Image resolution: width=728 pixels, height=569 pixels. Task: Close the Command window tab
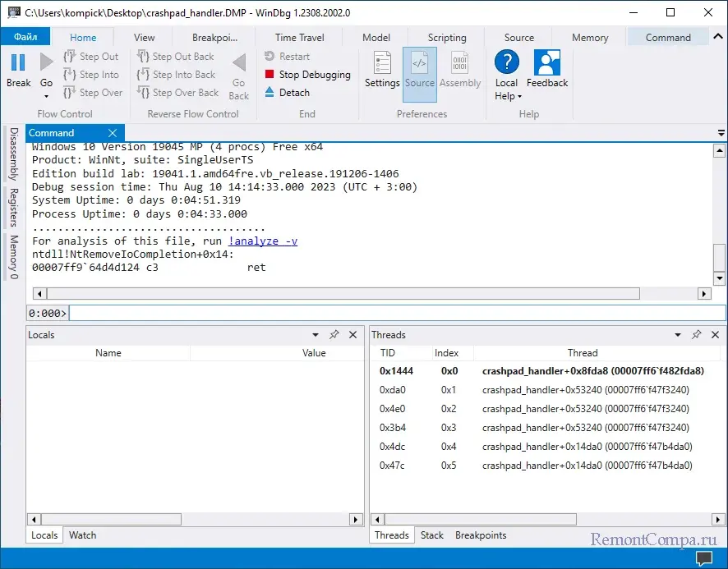113,133
